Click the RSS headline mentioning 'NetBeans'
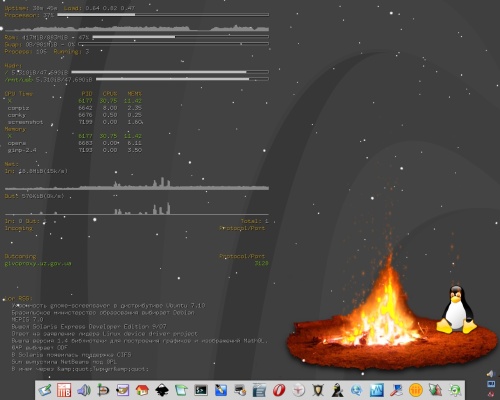This screenshot has width=500, height=400. (64, 362)
